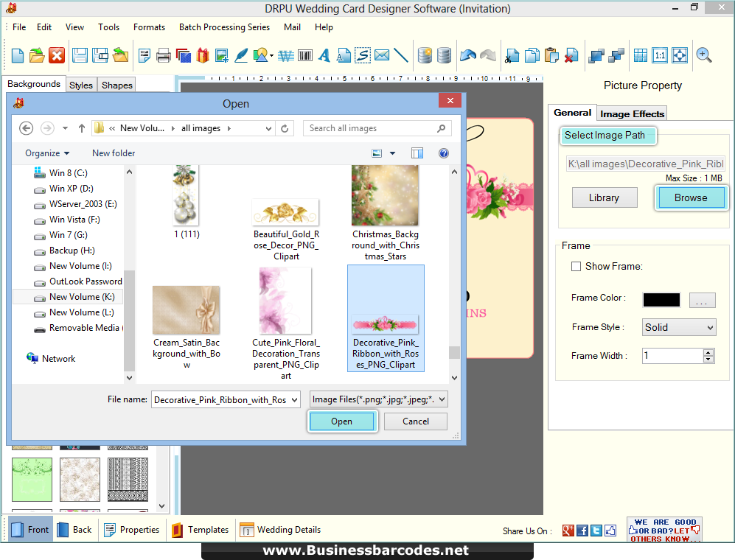Click the red Delete X toolbar icon
This screenshot has height=560, width=735.
[57, 55]
